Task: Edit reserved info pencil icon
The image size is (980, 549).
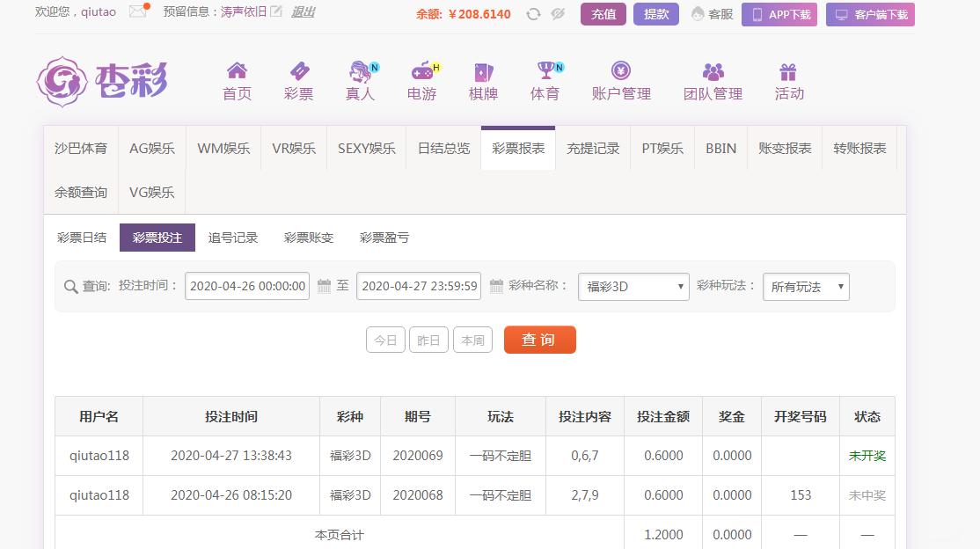Action: (x=275, y=11)
